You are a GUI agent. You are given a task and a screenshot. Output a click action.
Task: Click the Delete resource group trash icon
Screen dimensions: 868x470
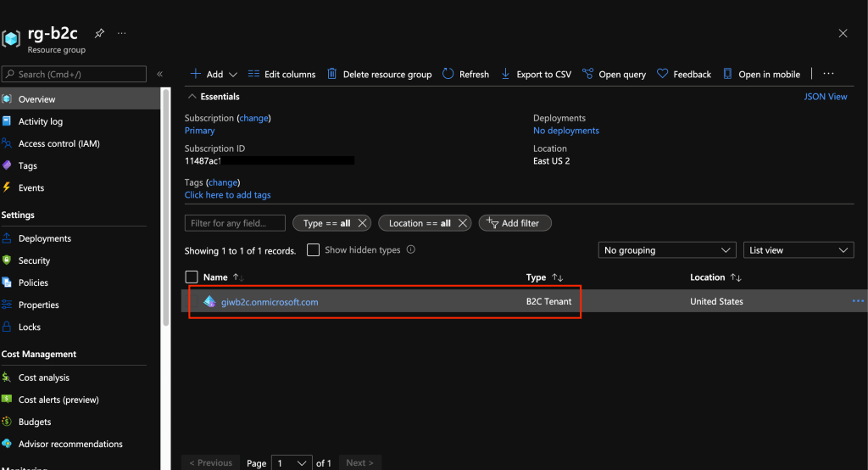[332, 75]
